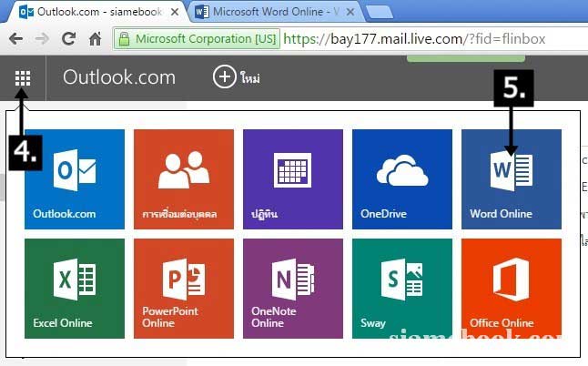Create new mail with the ใหม่ button
The height and width of the screenshot is (366, 588).
click(x=237, y=77)
